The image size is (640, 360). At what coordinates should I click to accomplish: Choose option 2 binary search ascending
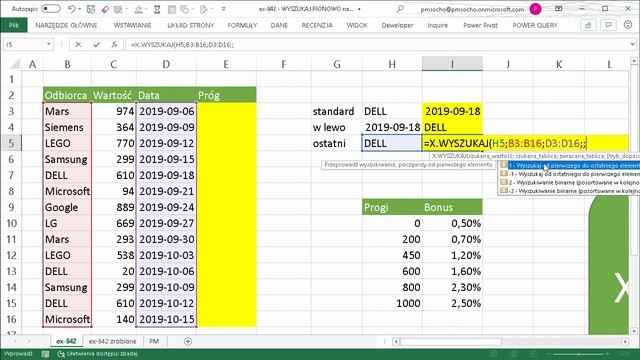[x=569, y=182]
